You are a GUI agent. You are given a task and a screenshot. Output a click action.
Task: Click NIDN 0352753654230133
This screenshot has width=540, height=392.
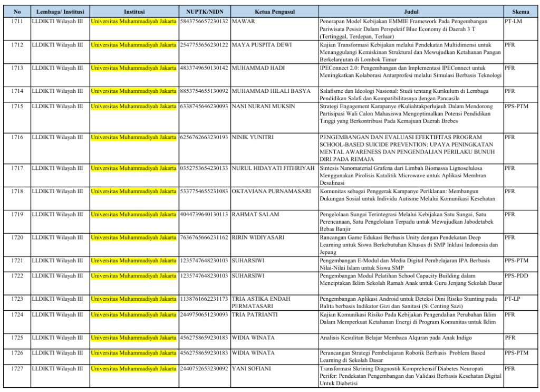coord(204,168)
